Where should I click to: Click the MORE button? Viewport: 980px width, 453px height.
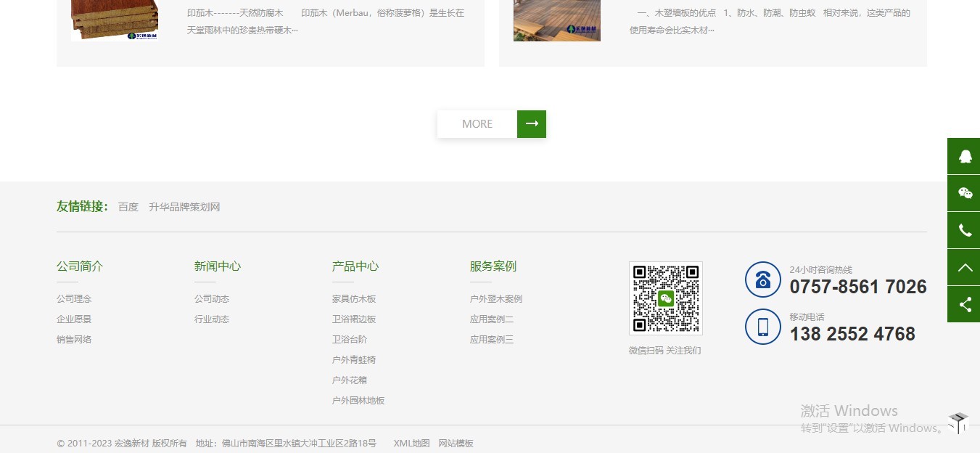point(477,124)
